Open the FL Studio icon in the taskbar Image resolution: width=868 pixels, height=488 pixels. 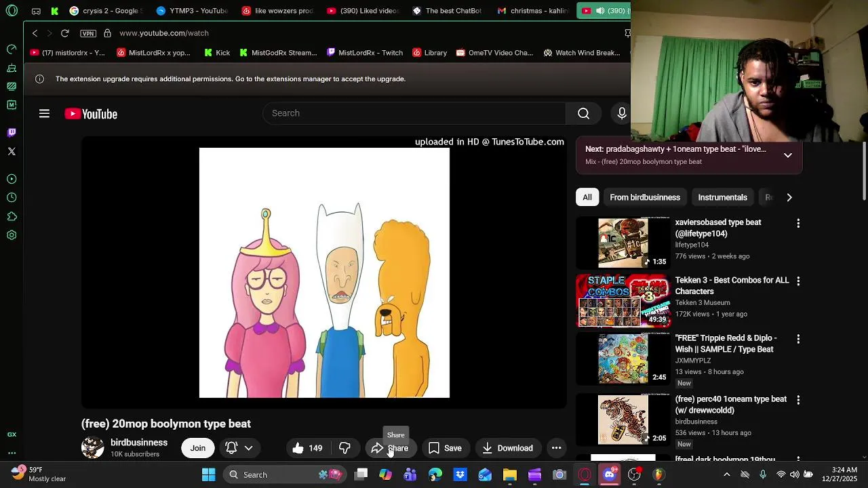pos(658,475)
